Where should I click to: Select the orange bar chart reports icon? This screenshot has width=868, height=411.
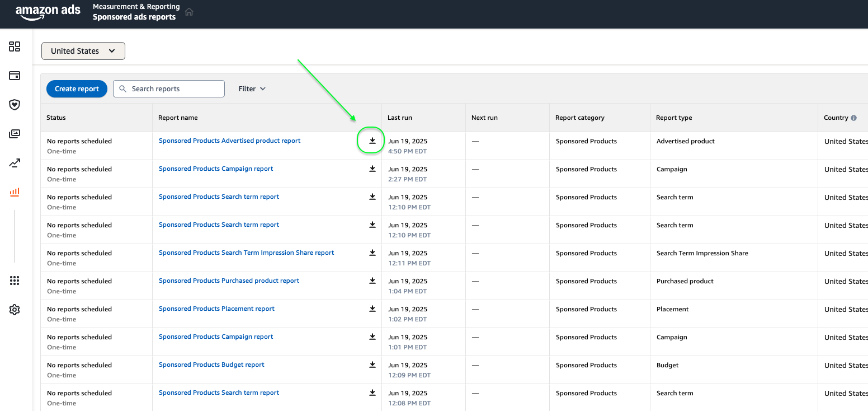[15, 192]
